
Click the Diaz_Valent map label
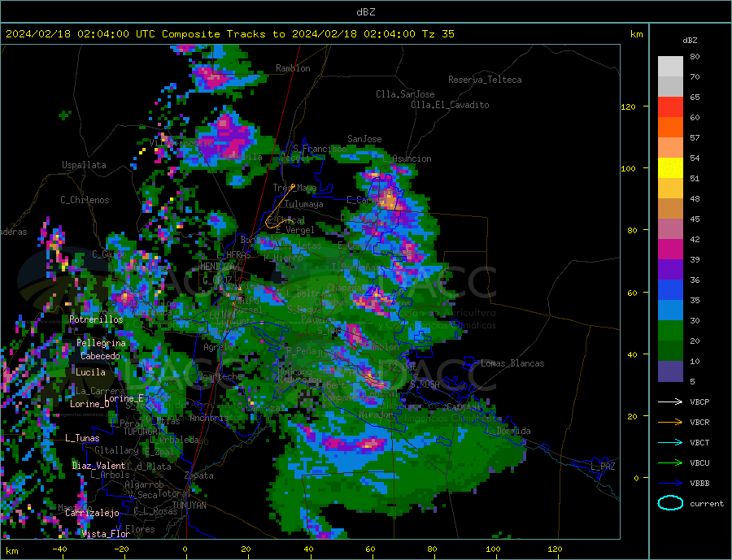[98, 466]
